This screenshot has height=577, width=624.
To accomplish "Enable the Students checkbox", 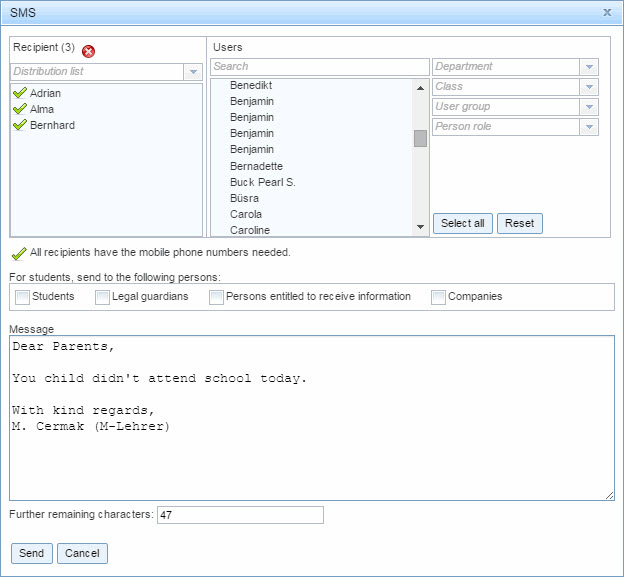I will (22, 297).
